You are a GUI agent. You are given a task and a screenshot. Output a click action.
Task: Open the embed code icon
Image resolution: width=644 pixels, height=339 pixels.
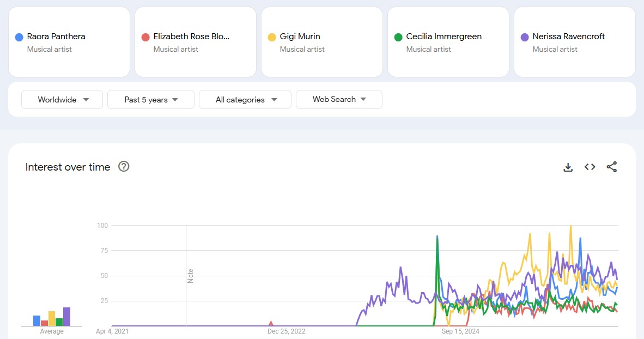[590, 167]
